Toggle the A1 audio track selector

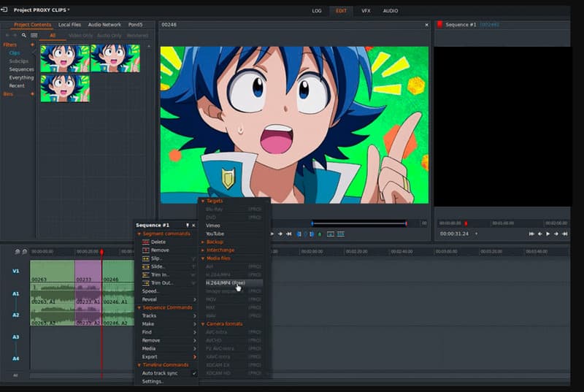[15, 293]
